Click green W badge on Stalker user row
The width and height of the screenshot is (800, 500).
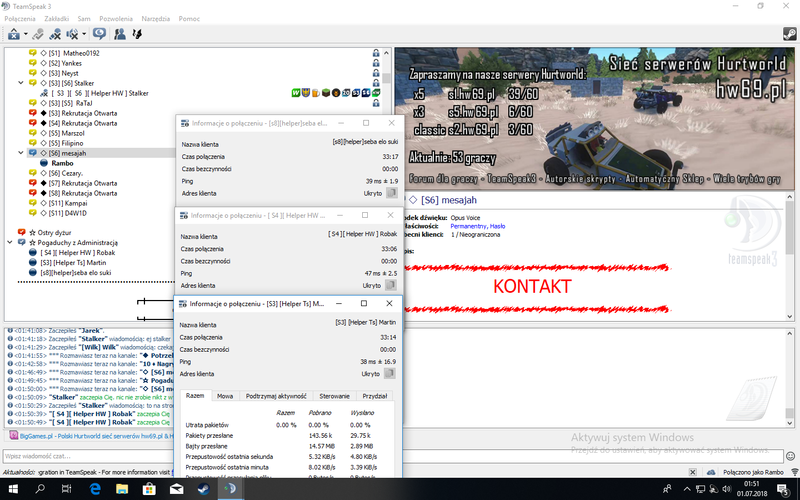click(295, 93)
